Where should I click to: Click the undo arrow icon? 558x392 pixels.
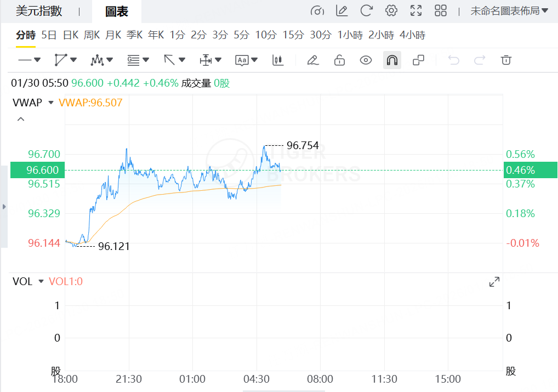pos(453,60)
